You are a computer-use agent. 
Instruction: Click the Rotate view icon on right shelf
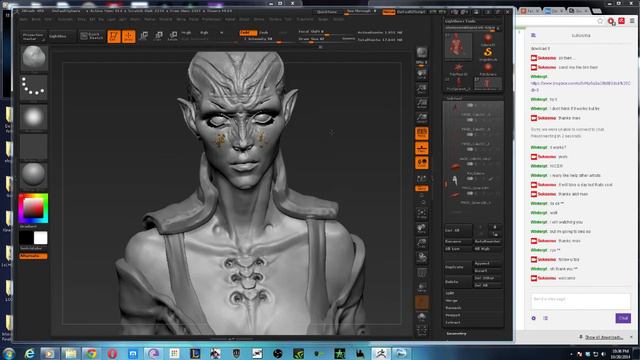pos(422,258)
